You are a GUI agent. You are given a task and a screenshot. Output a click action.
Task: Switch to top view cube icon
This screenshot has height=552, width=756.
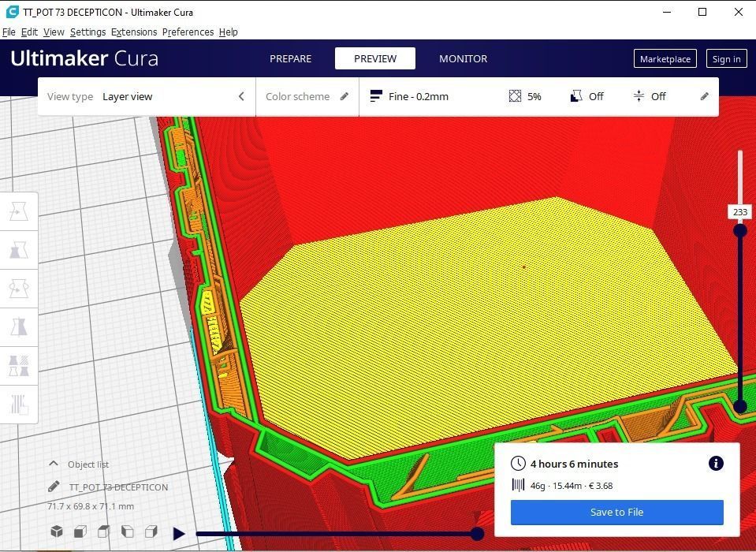click(x=103, y=531)
